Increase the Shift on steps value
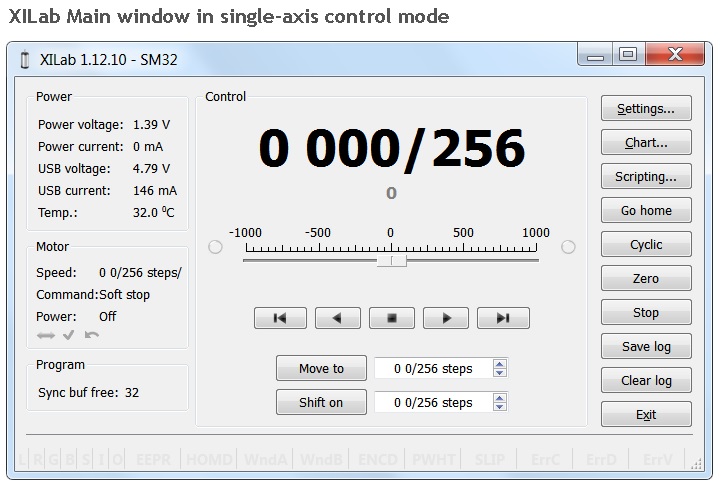This screenshot has height=488, width=722. 500,398
